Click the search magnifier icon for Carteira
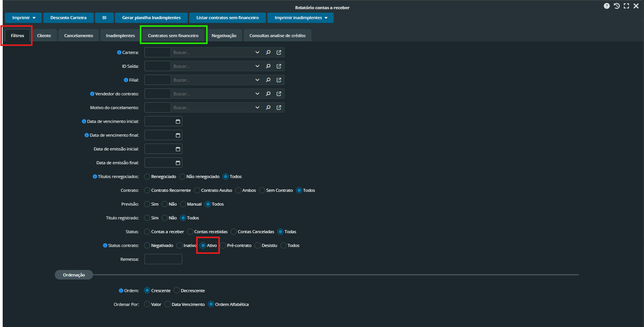This screenshot has height=327, width=644. pos(268,52)
